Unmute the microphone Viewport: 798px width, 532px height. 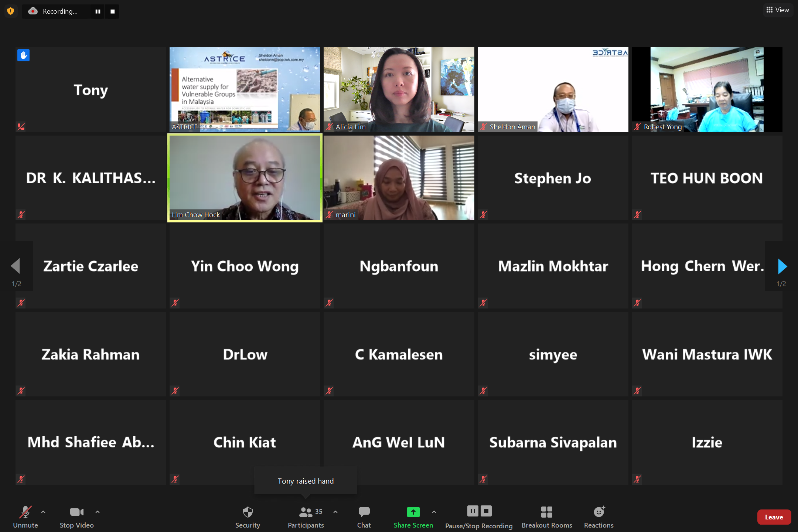25,512
